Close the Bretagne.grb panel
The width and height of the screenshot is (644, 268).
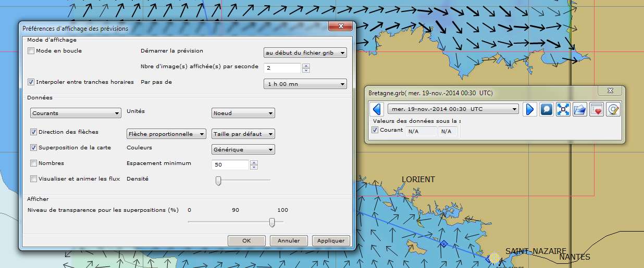(x=610, y=92)
